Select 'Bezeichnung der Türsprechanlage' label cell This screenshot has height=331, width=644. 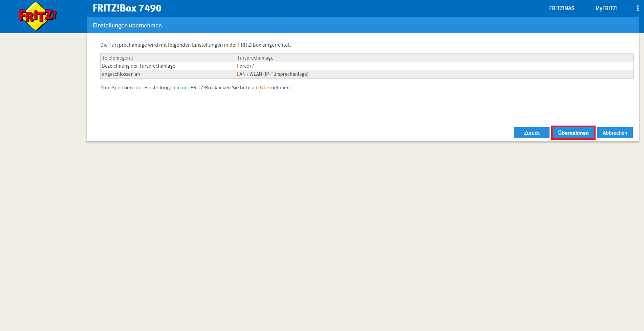click(x=138, y=66)
